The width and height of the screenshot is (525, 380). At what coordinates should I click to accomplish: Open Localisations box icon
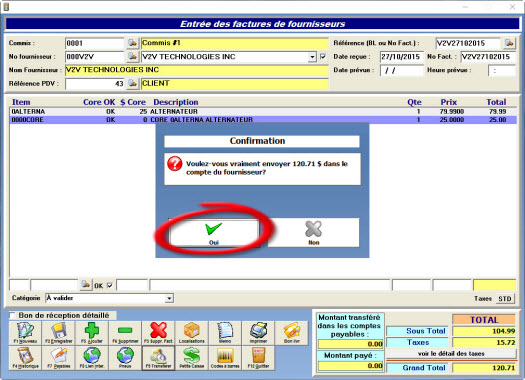pos(192,333)
